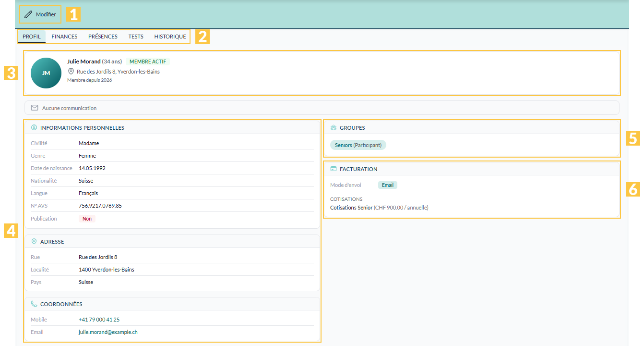The height and width of the screenshot is (346, 644).
Task: Click the Membre depuis 2026 text
Action: point(90,80)
